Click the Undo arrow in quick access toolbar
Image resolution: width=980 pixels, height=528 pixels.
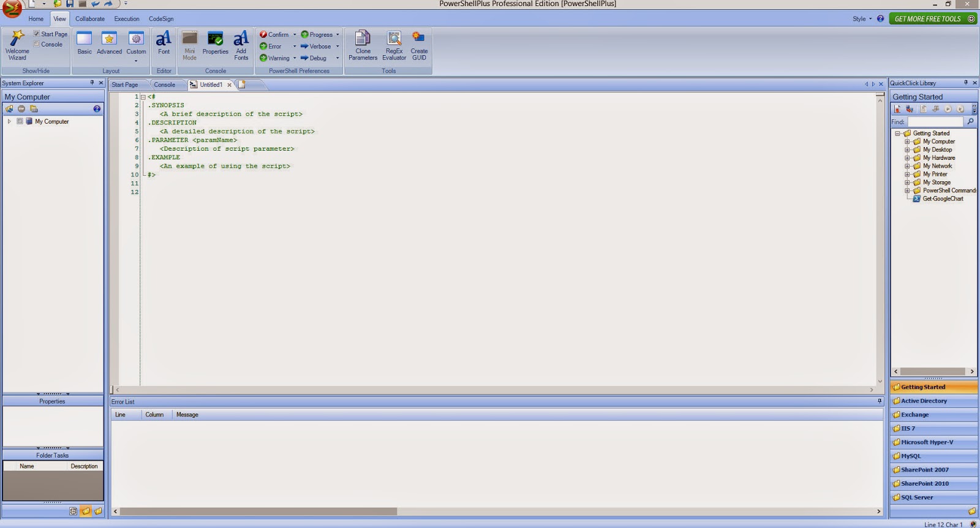tap(95, 4)
